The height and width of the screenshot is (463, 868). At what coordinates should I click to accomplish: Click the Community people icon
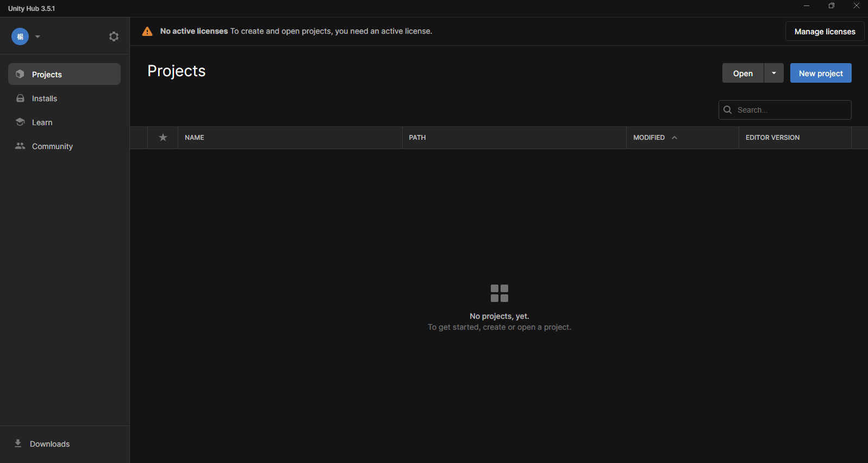point(20,146)
